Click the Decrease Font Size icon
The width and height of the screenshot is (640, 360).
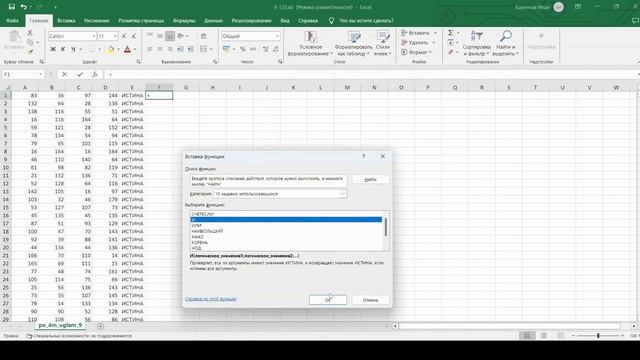click(x=133, y=36)
